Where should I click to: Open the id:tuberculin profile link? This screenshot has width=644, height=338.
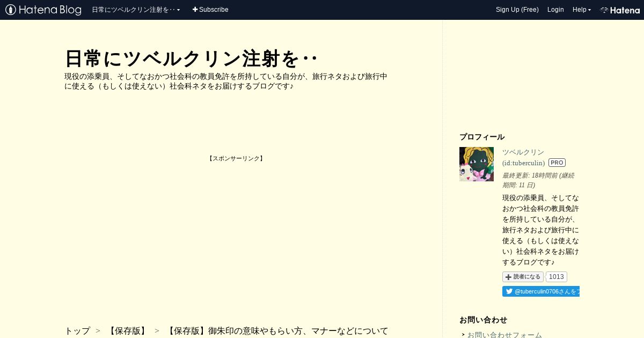pyautogui.click(x=524, y=163)
